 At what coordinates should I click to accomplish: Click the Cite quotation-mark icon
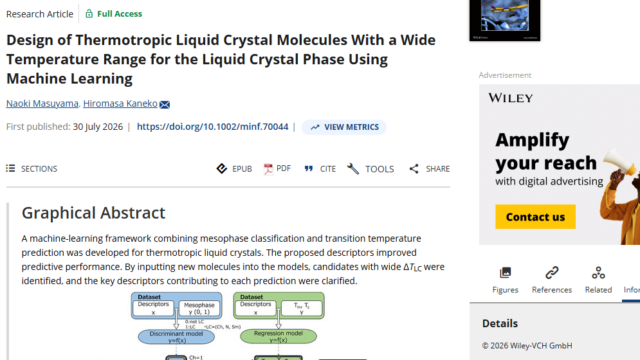[x=309, y=169]
